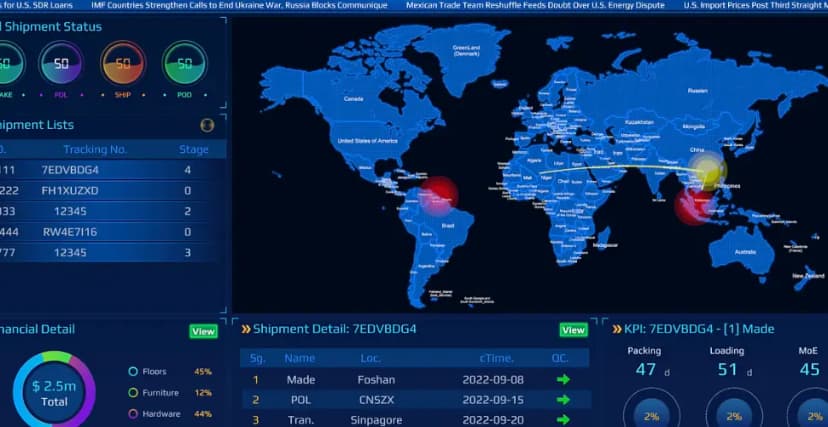828x427 pixels.
Task: Click the round icon beside Shipment Lists
Action: click(207, 125)
